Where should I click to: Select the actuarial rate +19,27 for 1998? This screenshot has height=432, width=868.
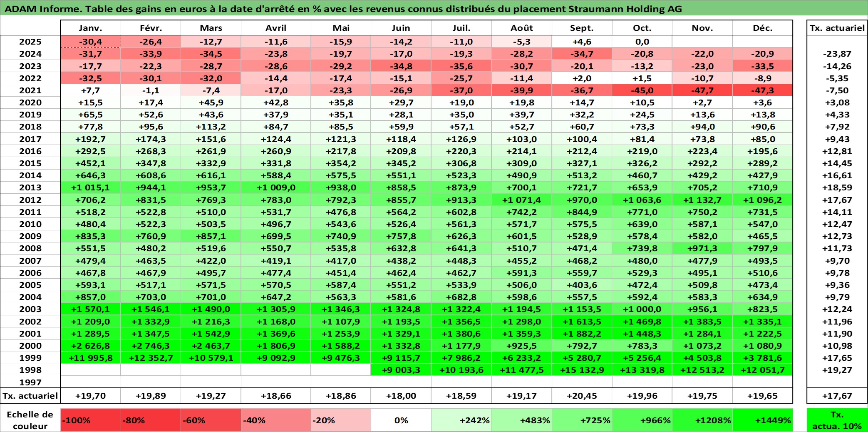[837, 370]
